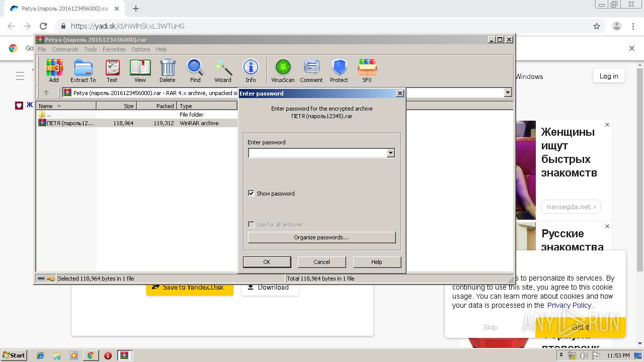Screen dimensions: 644x362
Task: Sort by Size column header
Action: (117, 106)
